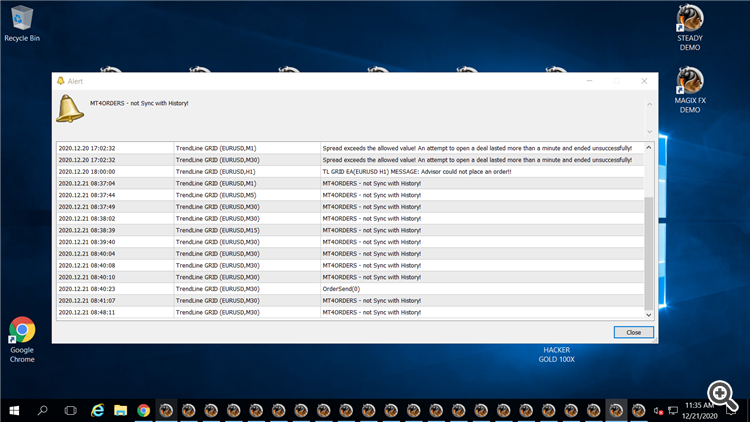
Task: Minimize the Alert window
Action: pyautogui.click(x=589, y=81)
